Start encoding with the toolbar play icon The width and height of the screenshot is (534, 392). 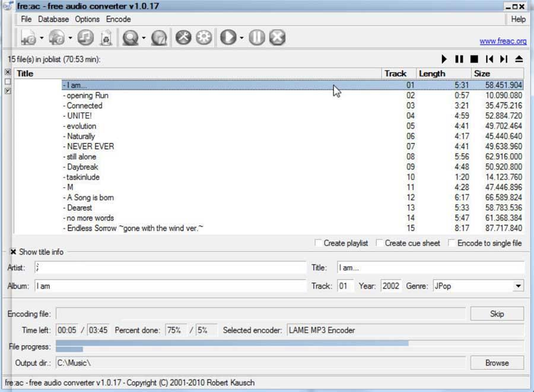tap(228, 37)
